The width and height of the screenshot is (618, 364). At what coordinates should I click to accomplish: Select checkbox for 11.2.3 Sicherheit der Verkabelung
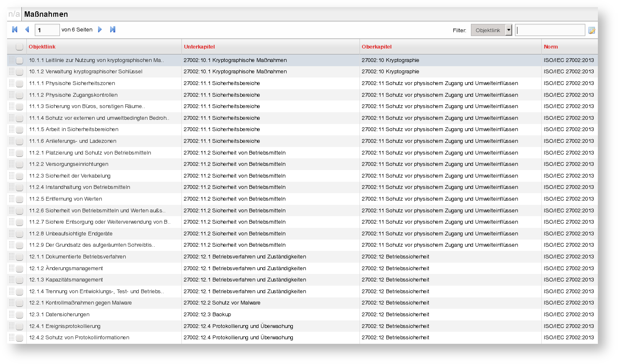[x=19, y=176]
